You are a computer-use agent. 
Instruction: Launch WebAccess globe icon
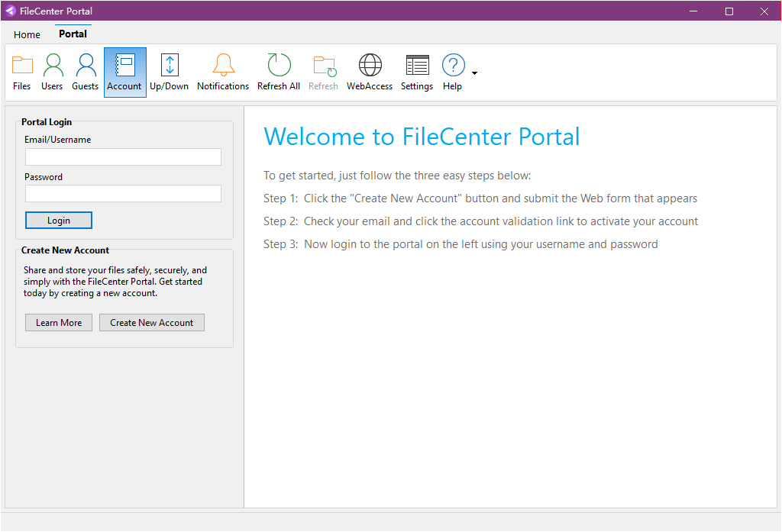[370, 73]
